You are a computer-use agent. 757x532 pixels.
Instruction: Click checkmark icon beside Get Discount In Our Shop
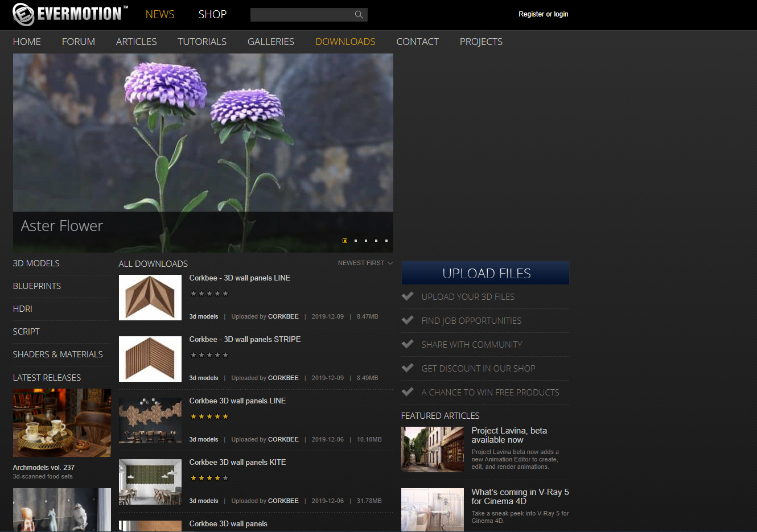tap(408, 368)
